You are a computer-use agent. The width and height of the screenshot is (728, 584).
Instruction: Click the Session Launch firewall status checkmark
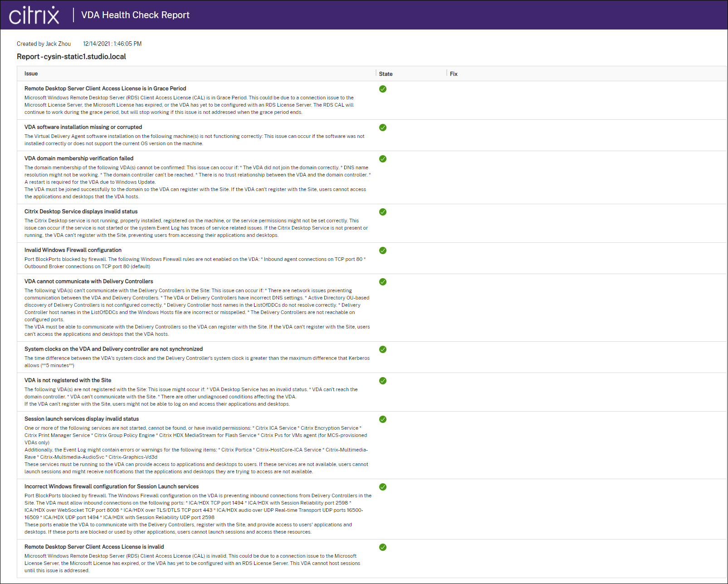pos(383,487)
